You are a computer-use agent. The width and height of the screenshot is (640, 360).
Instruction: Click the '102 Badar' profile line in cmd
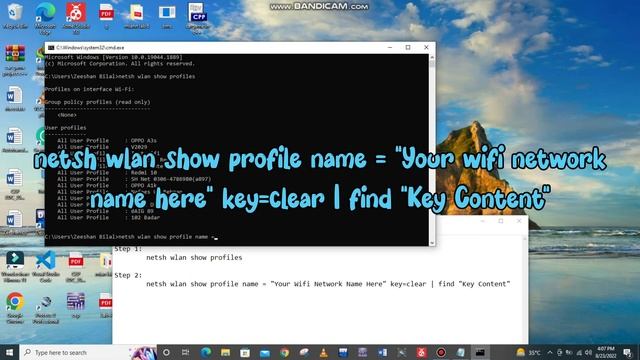109,218
